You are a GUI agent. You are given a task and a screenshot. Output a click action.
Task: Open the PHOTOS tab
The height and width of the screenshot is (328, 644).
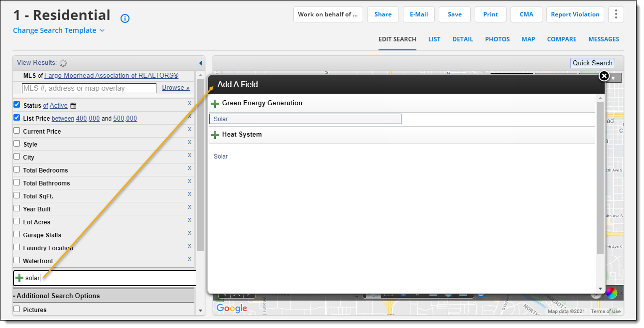coord(497,39)
